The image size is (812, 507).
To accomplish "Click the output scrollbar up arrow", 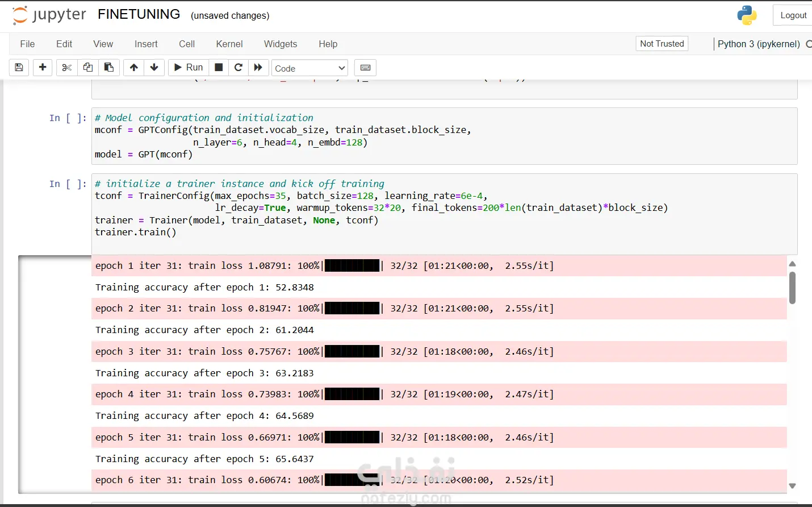I will (793, 264).
